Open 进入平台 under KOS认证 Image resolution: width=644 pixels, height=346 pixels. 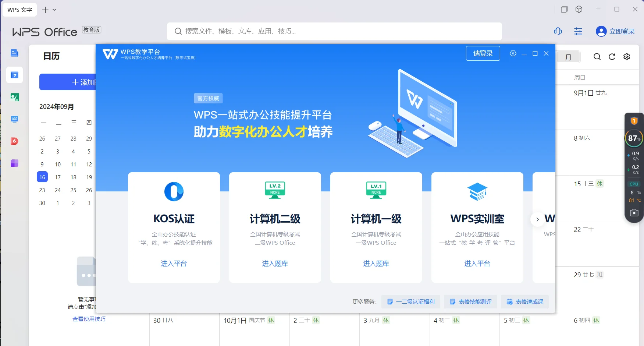click(174, 264)
